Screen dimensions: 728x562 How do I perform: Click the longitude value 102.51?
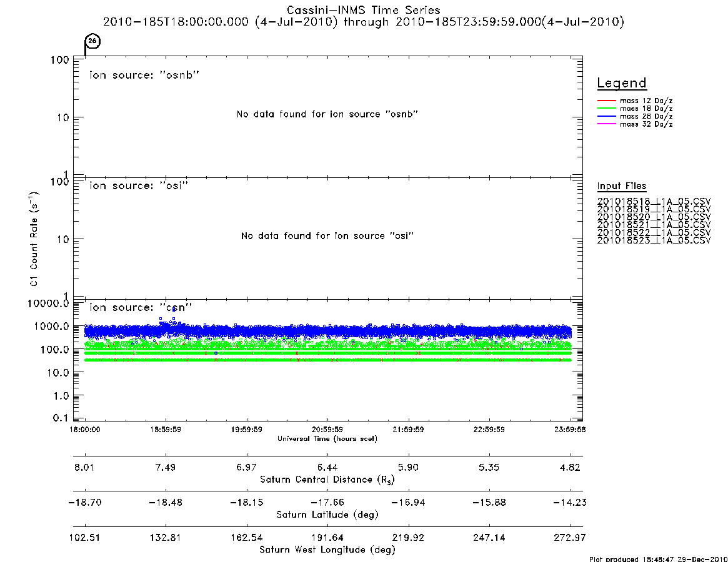point(84,538)
